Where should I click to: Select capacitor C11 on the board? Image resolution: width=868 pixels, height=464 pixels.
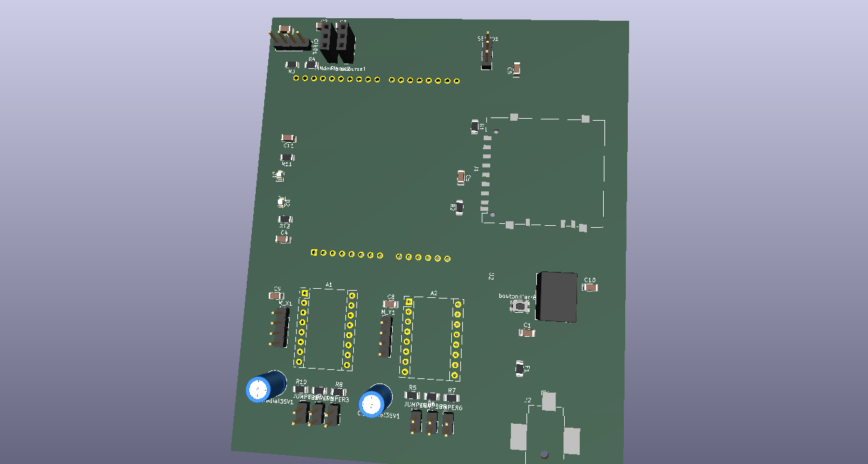pyautogui.click(x=289, y=138)
